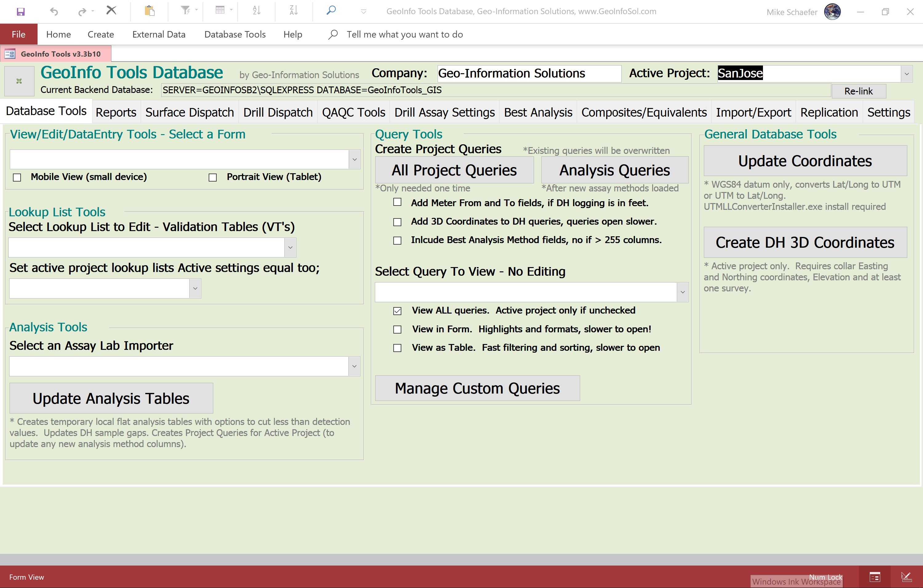Uncheck View ALL queries checkbox

398,311
